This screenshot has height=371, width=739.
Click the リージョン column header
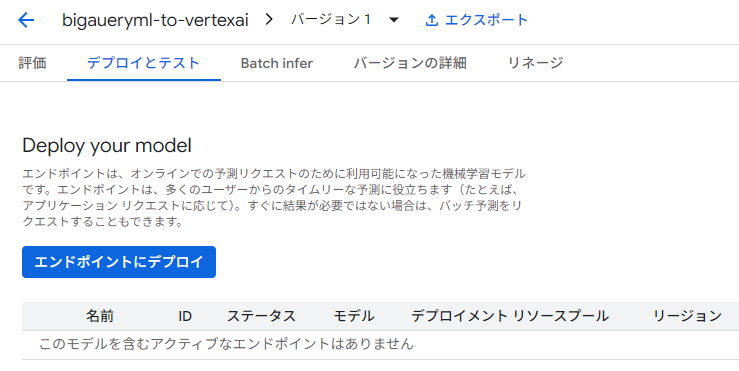[x=687, y=316]
